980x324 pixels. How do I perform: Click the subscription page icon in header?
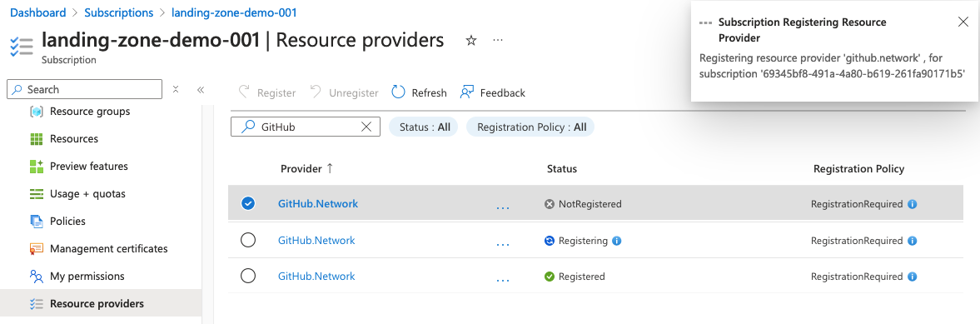[22, 47]
